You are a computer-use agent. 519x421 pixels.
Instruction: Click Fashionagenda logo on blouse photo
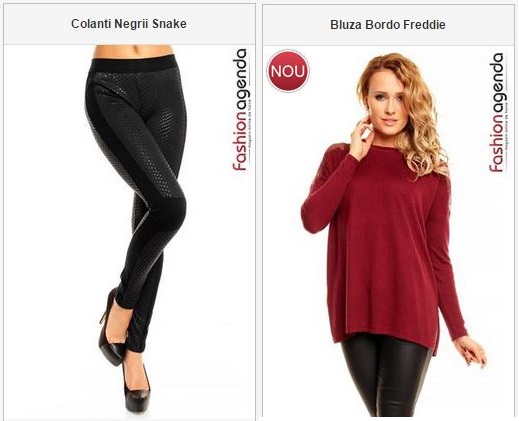tap(498, 112)
